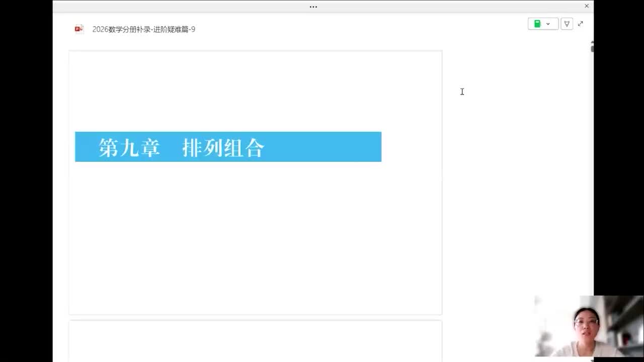The width and height of the screenshot is (644, 362).
Task: Click the green notebook icon
Action: [537, 24]
